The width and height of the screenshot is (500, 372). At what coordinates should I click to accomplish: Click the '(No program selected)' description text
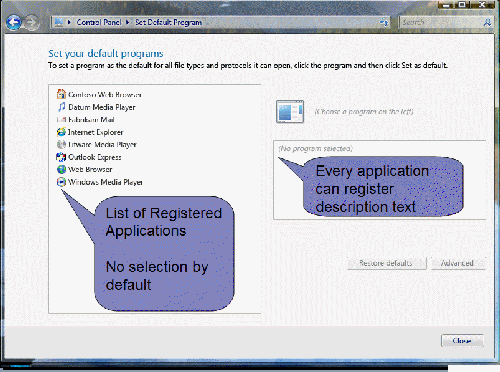[315, 148]
